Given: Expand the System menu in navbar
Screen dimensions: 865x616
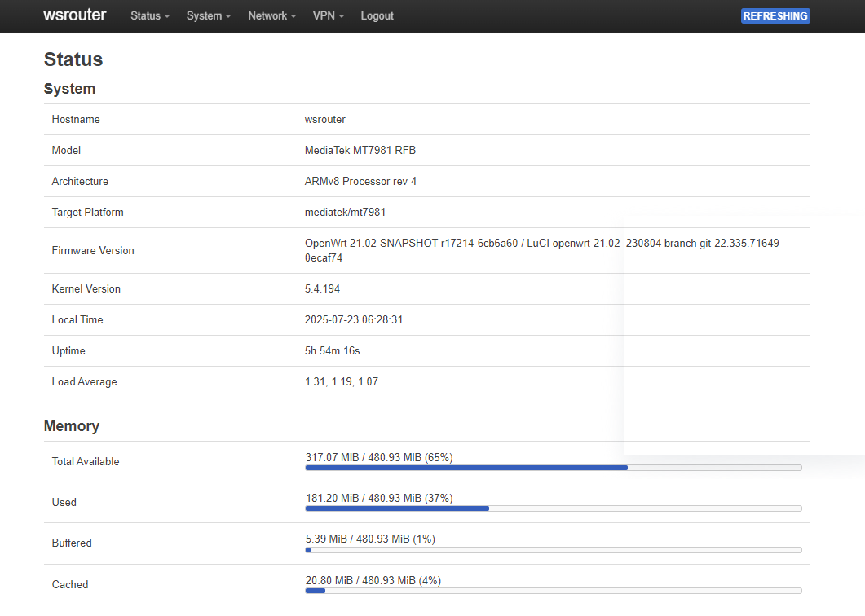Looking at the screenshot, I should point(209,15).
